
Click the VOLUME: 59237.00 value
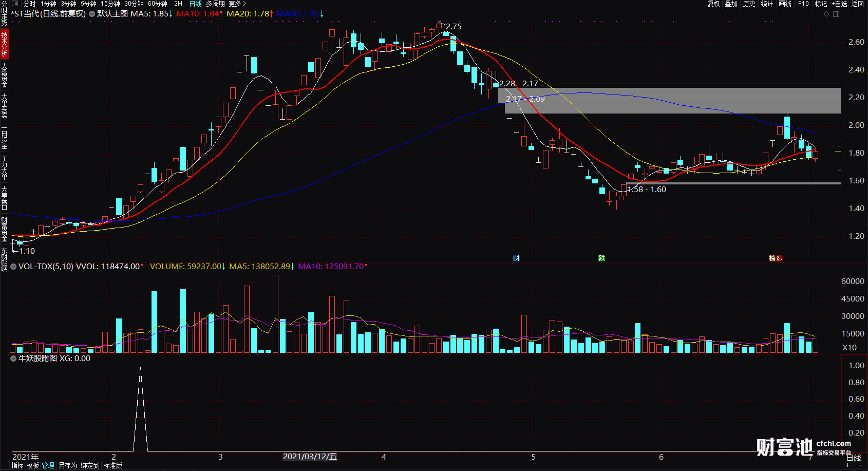(x=187, y=267)
